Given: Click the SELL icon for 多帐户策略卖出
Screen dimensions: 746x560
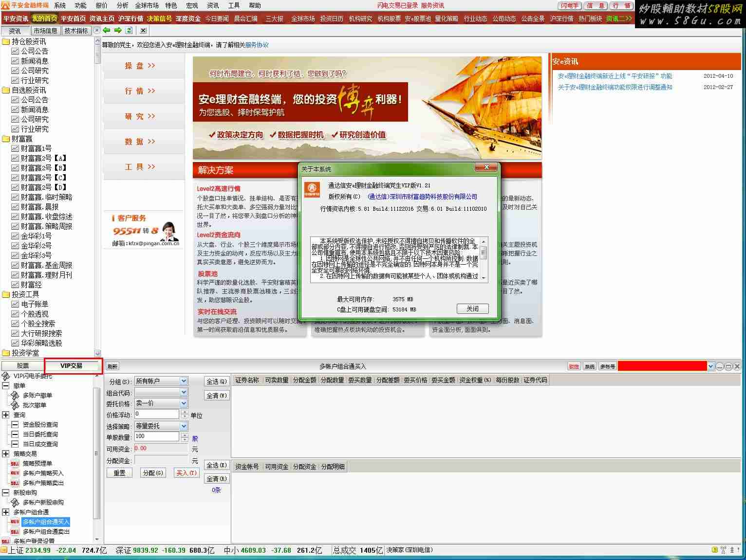Looking at the screenshot, I should (x=15, y=483).
